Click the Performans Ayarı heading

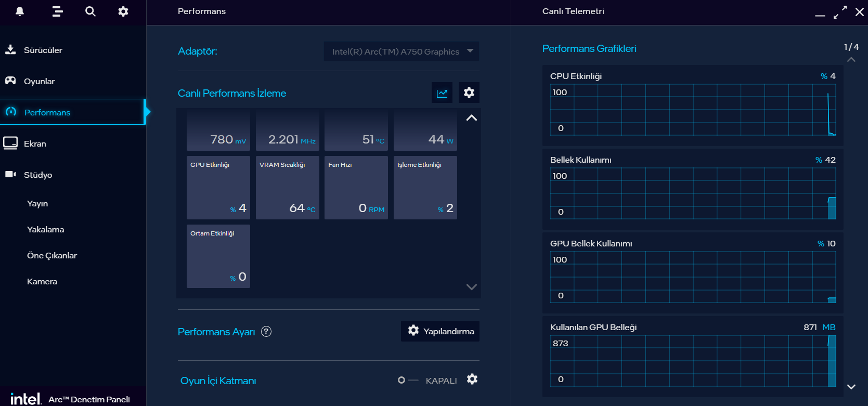point(216,332)
